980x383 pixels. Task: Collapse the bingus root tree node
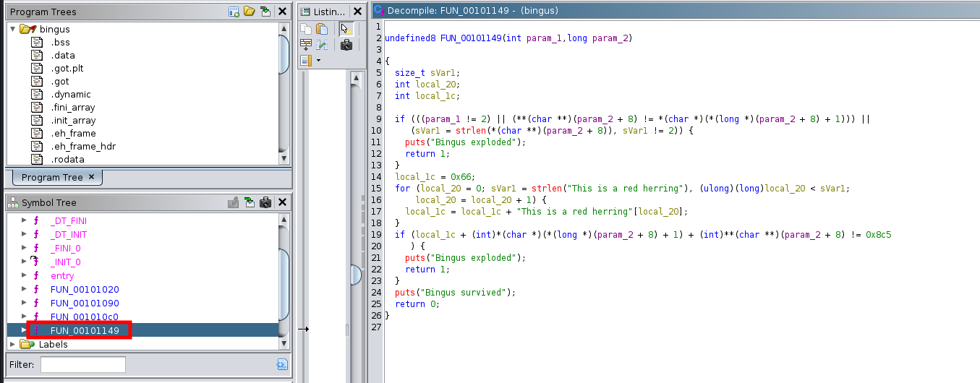tap(13, 29)
